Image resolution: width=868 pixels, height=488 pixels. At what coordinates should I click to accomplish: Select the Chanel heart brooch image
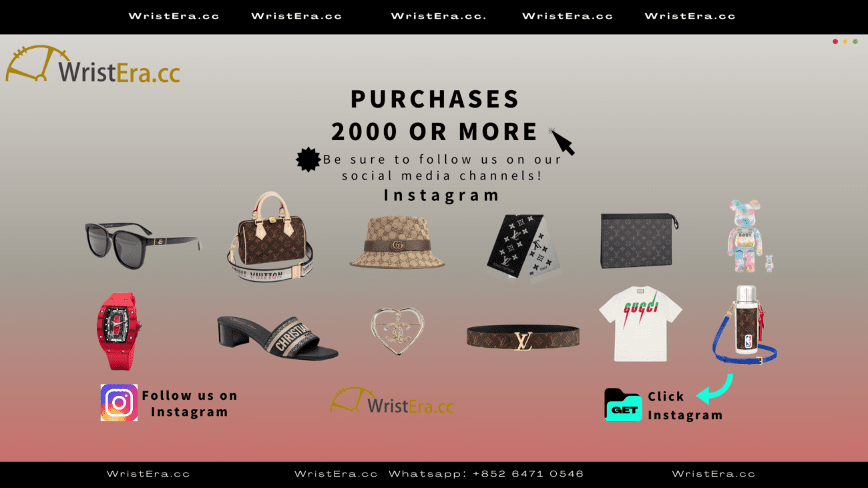[397, 331]
